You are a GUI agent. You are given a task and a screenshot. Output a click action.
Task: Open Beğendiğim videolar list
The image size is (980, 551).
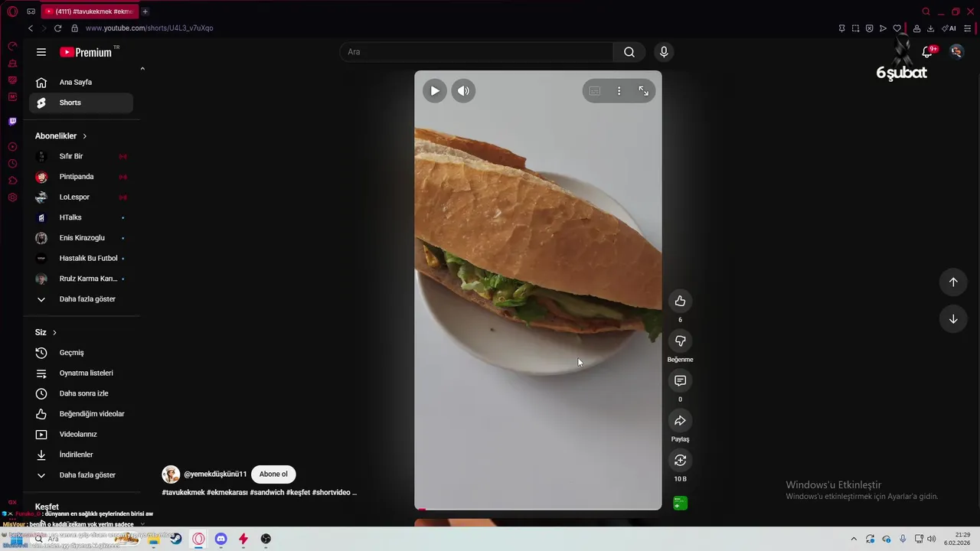pyautogui.click(x=81, y=414)
